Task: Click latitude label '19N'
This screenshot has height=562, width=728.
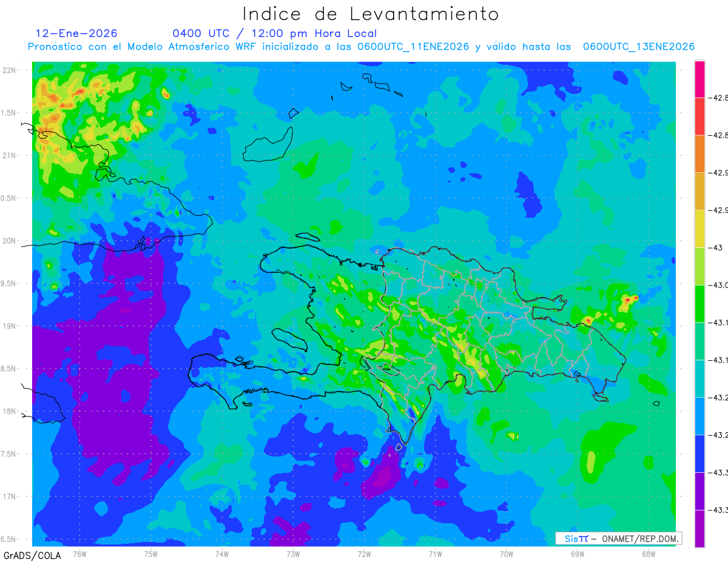Action: (x=10, y=326)
